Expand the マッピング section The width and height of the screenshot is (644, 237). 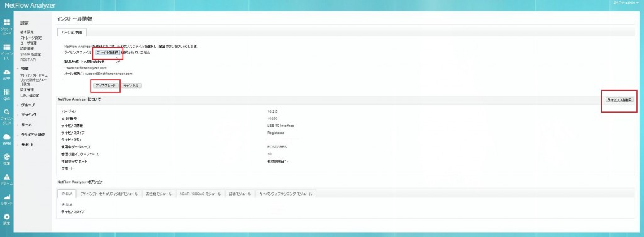click(28, 115)
